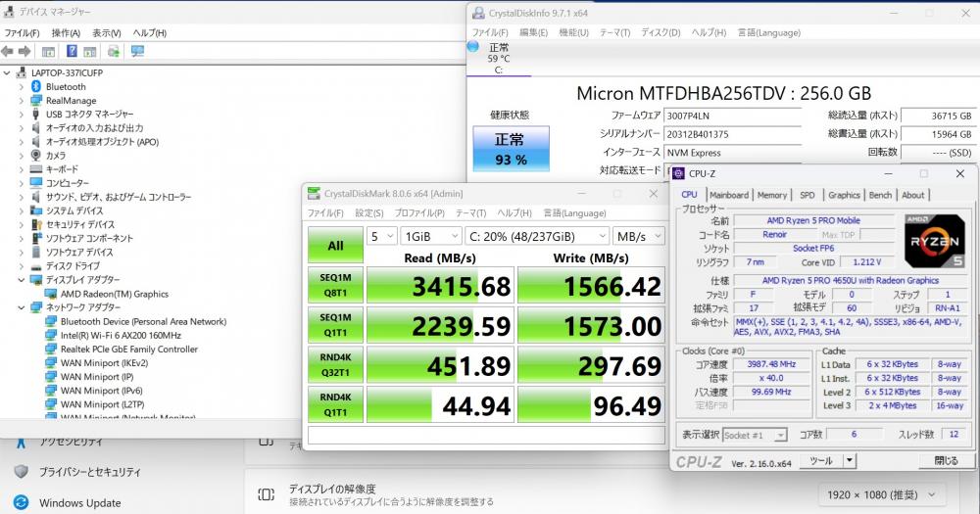Click the 正常 93% health status box
Screen dimensions: 980x514
point(512,149)
